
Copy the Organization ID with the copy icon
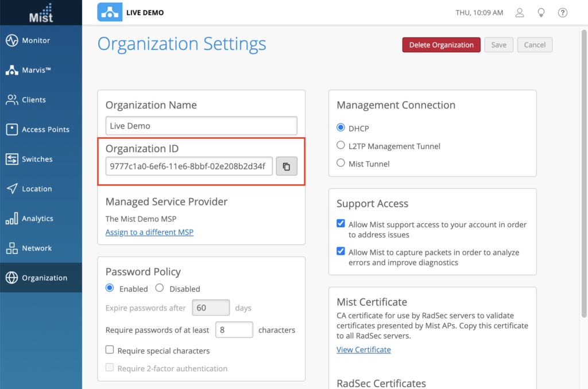tap(287, 167)
